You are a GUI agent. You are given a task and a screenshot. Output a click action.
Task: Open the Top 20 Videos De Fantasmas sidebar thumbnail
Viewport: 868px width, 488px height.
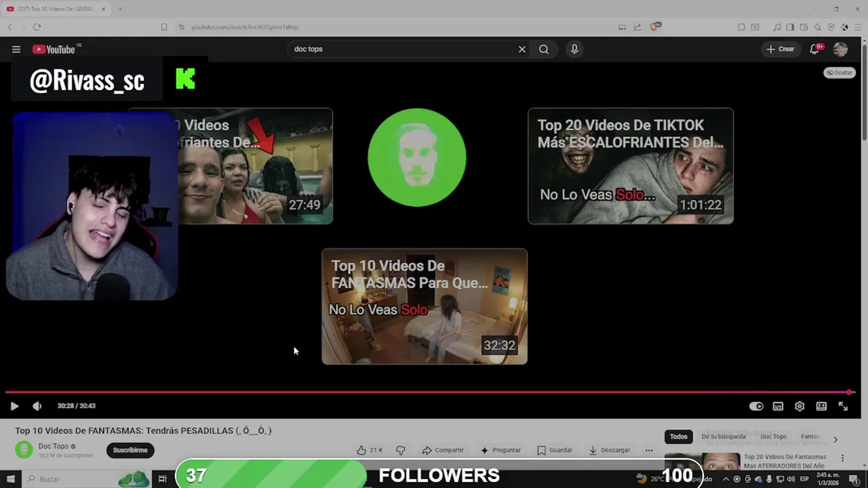(x=702, y=461)
